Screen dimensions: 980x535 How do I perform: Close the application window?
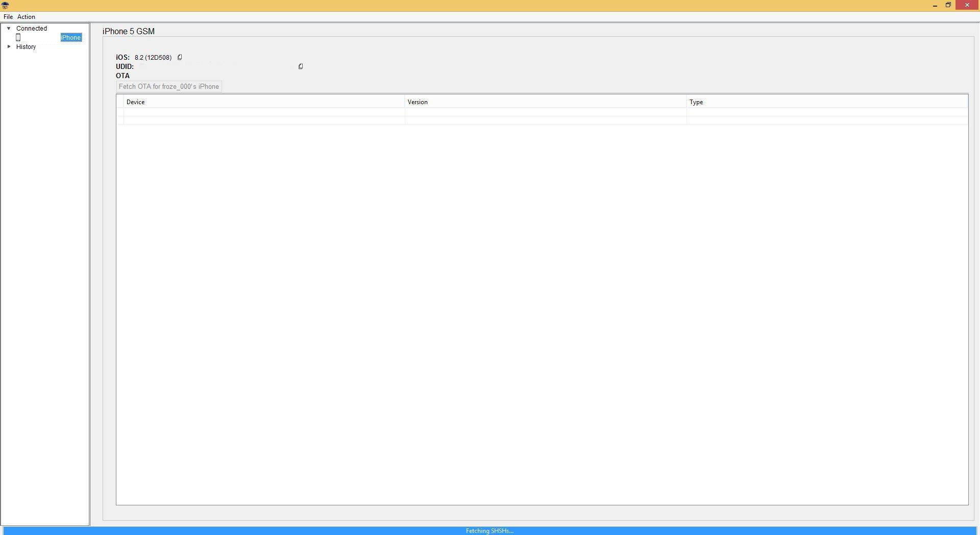point(967,5)
